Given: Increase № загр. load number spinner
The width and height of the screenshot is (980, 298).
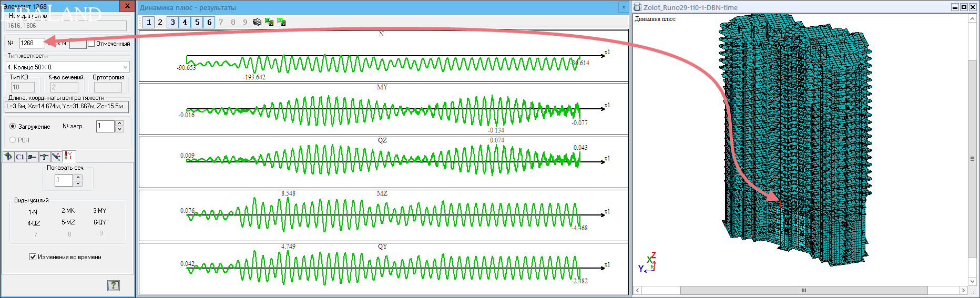Looking at the screenshot, I should pos(120,124).
